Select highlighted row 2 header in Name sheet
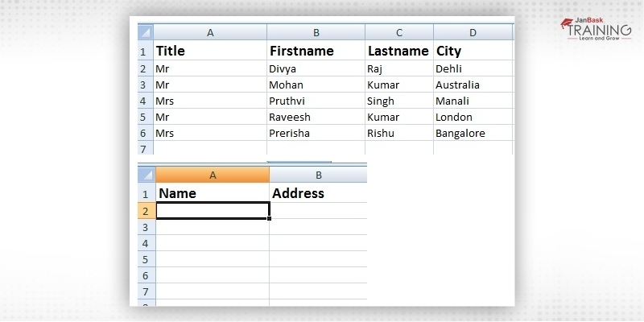 click(x=147, y=211)
